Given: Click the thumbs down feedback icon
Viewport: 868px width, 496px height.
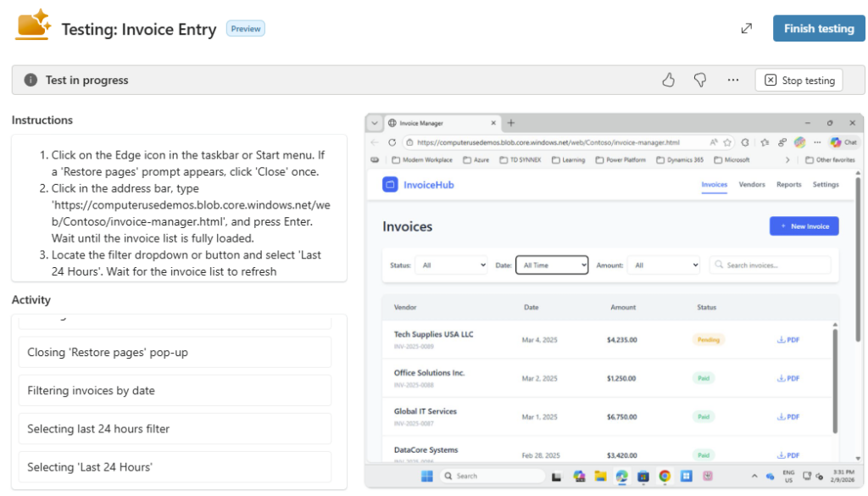Looking at the screenshot, I should (x=700, y=80).
